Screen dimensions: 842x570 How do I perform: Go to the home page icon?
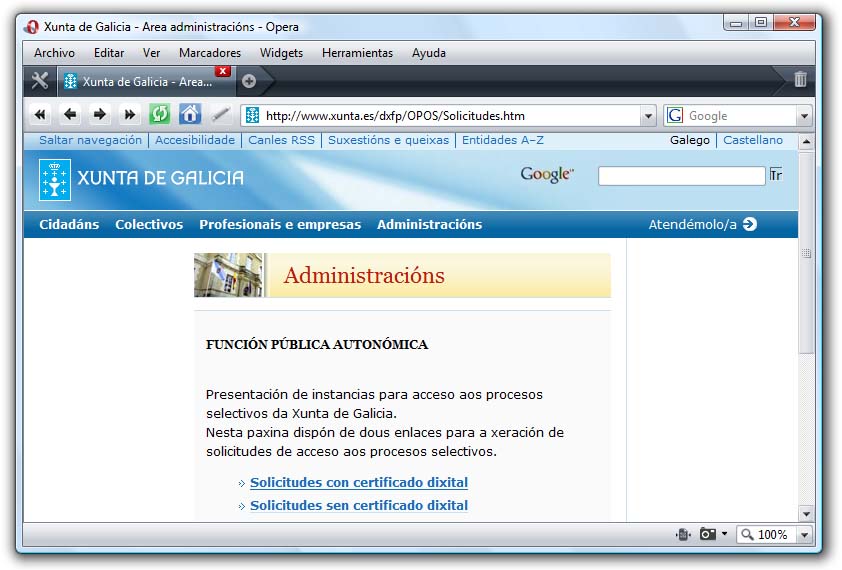(190, 114)
